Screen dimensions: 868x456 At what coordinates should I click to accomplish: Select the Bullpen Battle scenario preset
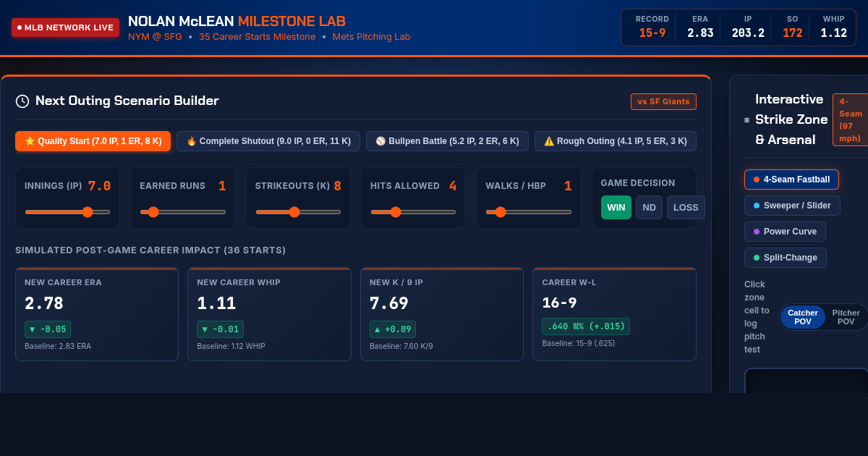point(447,141)
